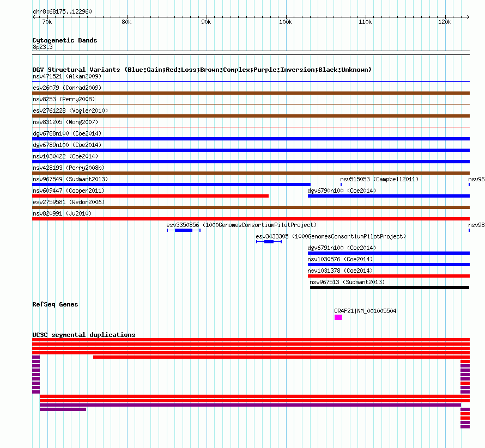The image size is (485, 448).
Task: Open dgv6790n100 (Coe2014) variant label
Action: [342, 191]
